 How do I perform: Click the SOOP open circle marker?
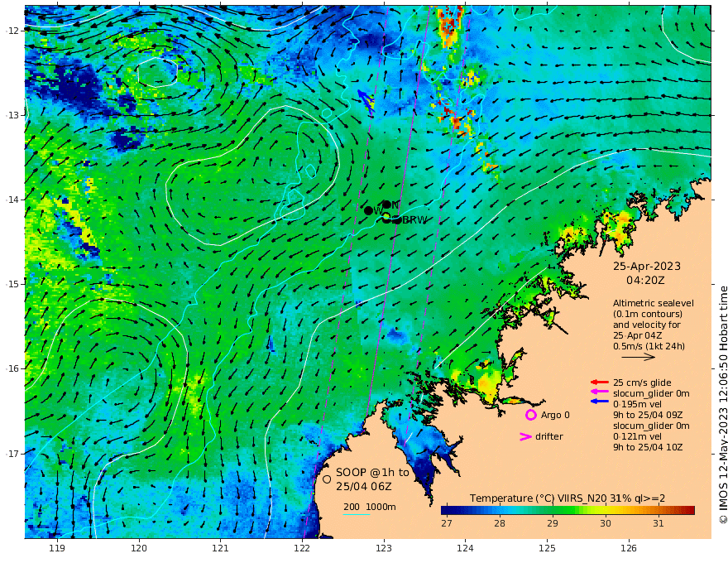[x=327, y=479]
